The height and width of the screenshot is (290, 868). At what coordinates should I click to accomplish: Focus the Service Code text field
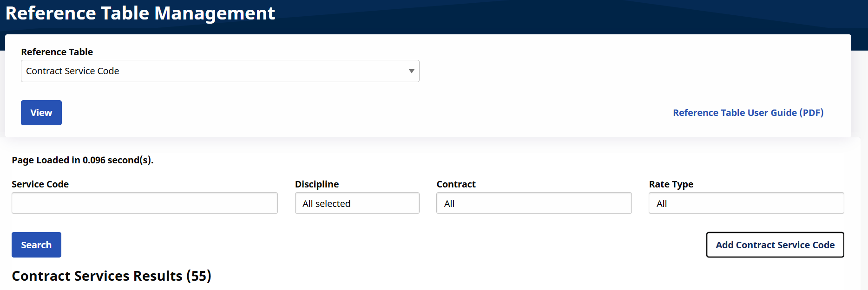[x=145, y=203]
